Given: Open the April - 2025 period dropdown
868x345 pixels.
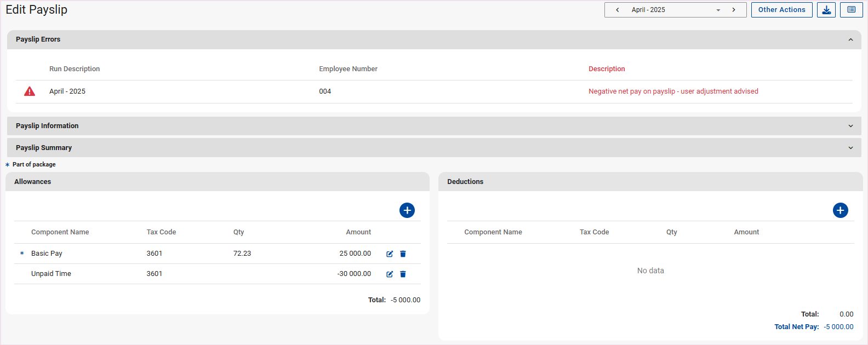Looking at the screenshot, I should [718, 10].
